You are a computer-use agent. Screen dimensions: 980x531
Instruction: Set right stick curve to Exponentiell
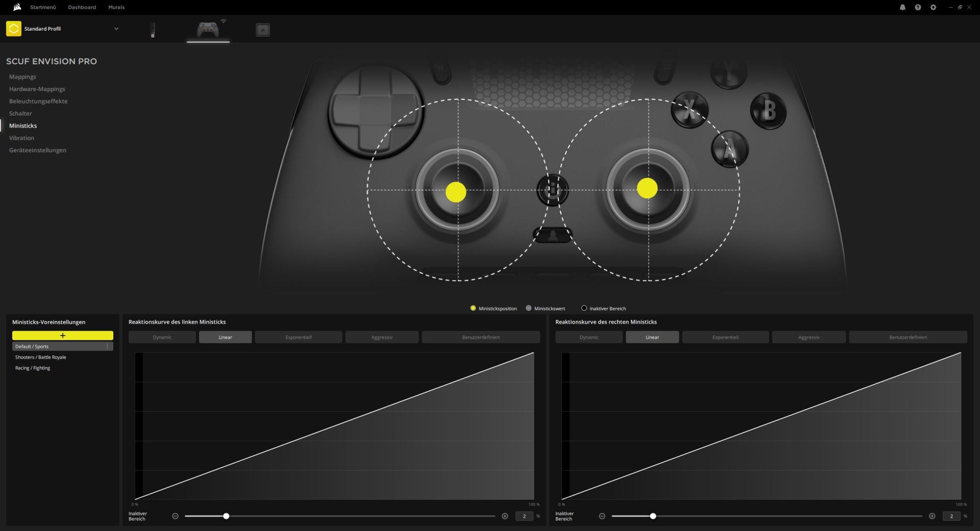tap(725, 337)
